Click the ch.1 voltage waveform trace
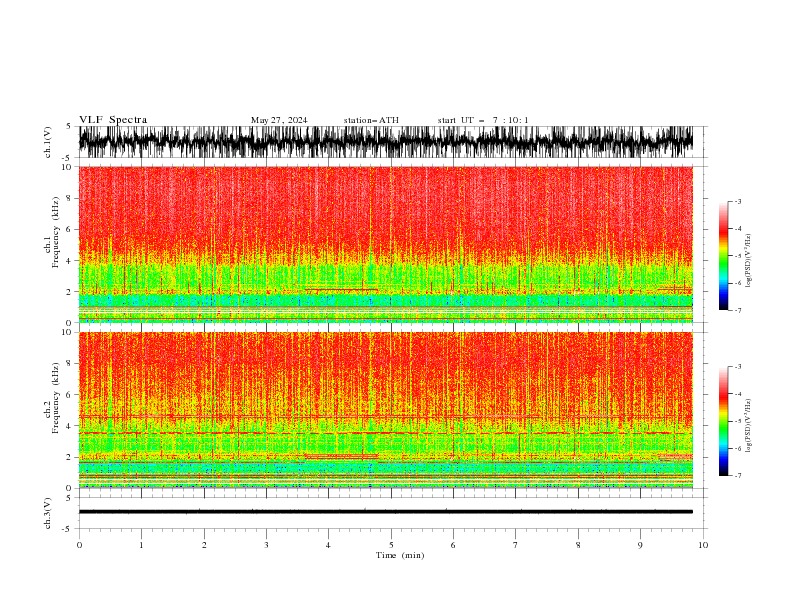The height and width of the screenshot is (612, 792). pyautogui.click(x=386, y=142)
